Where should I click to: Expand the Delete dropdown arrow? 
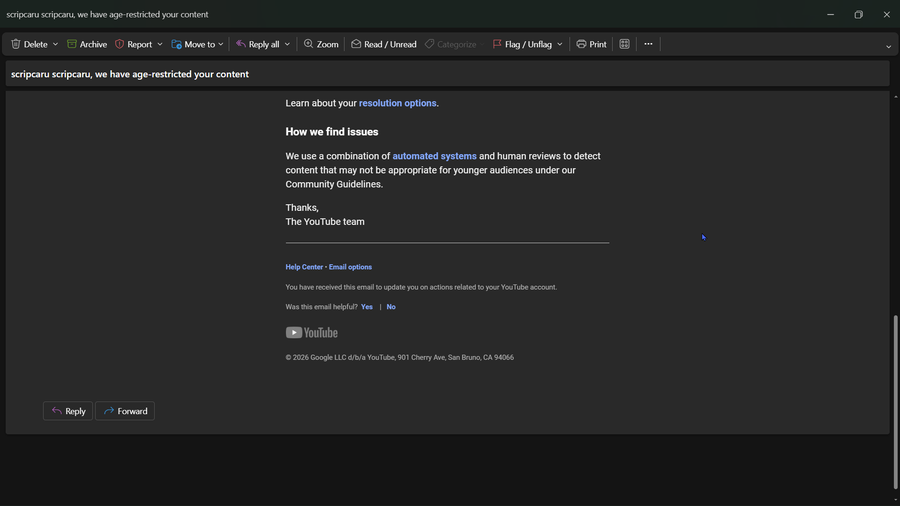(x=55, y=44)
